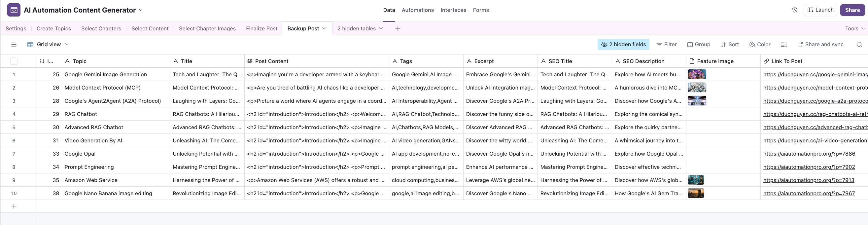Open Google Nano Banana row feature image thumbnail
868x225 pixels.
point(696,193)
